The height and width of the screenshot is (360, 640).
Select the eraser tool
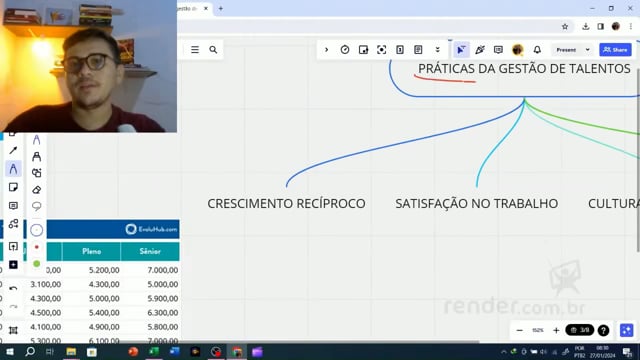36,190
